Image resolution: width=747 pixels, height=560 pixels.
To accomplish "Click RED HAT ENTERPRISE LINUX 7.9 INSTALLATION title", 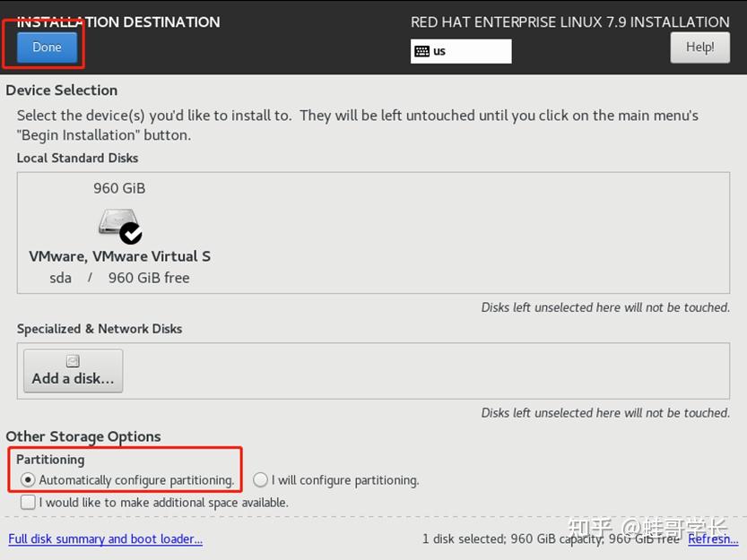I will pyautogui.click(x=570, y=22).
